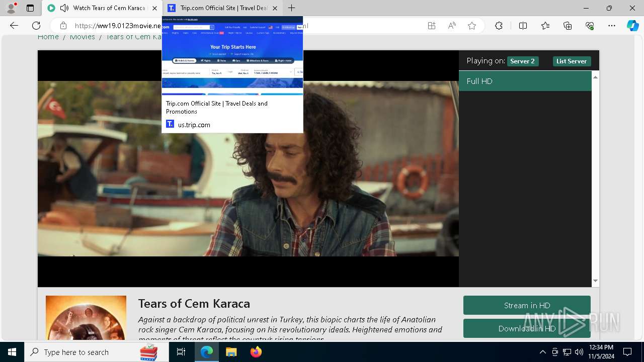The width and height of the screenshot is (644, 362).
Task: Open Tears of Cem Karaca poster thumbnail
Action: point(86,318)
